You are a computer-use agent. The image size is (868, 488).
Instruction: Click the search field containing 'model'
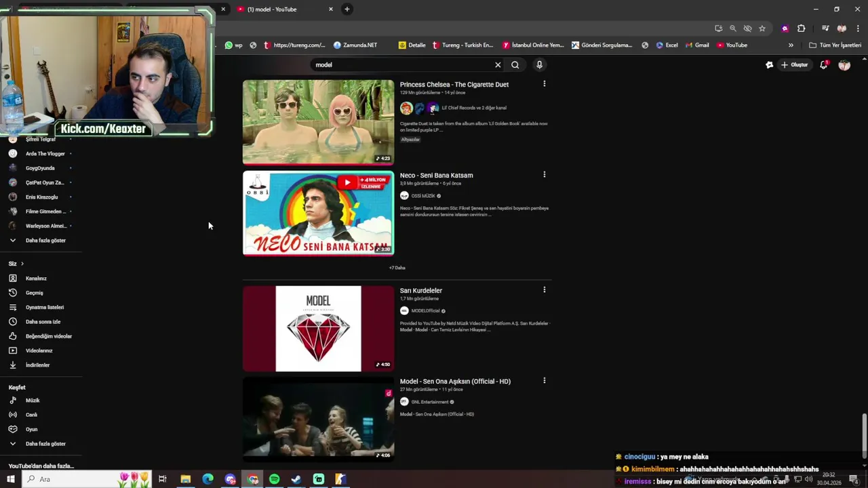pos(403,65)
